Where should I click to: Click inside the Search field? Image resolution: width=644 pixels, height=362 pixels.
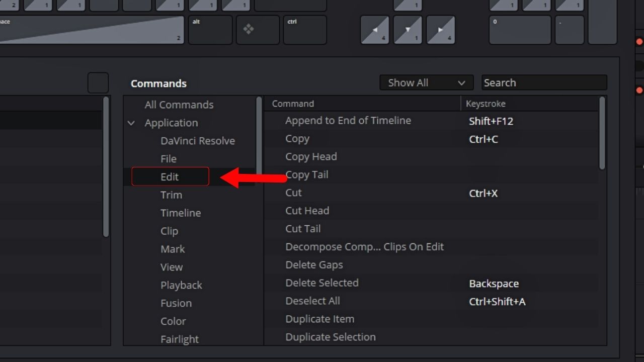(x=543, y=82)
